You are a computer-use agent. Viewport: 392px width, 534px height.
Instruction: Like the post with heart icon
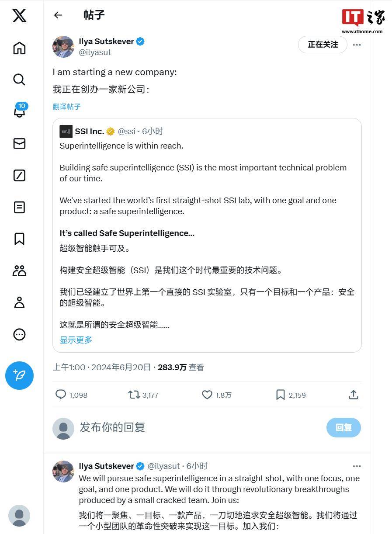pos(207,395)
